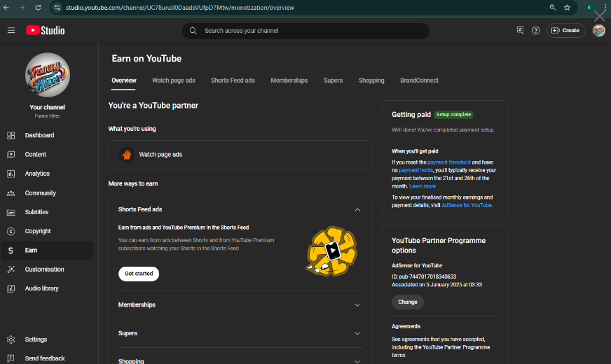The width and height of the screenshot is (611, 364).
Task: Click the browser forward arrow
Action: pos(22,8)
